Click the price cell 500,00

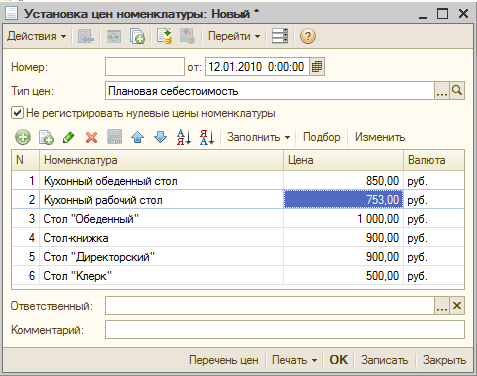(x=343, y=276)
